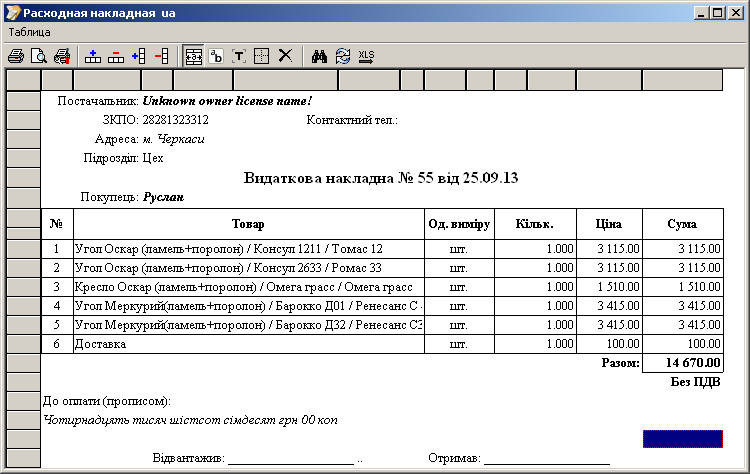Click row 4 'Угол Меркурий ... Барокко Д01'
The image size is (750, 474).
point(249,306)
